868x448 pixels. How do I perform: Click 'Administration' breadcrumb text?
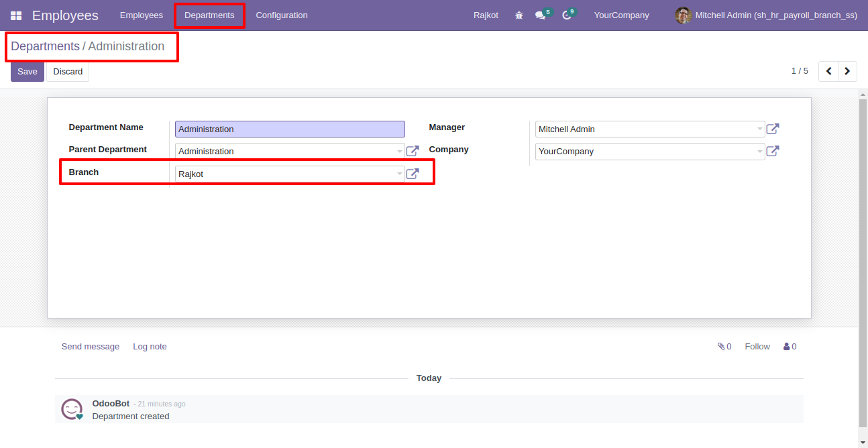click(126, 46)
